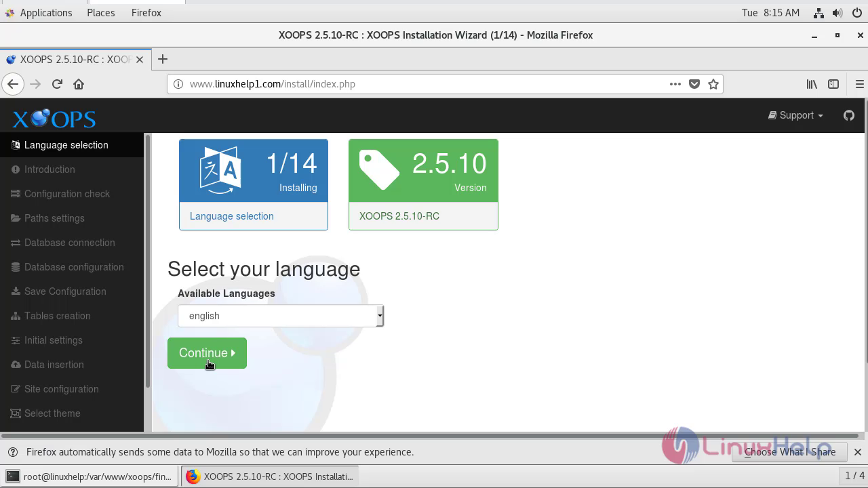Open the power icon in system tray
This screenshot has width=868, height=488.
point(856,13)
